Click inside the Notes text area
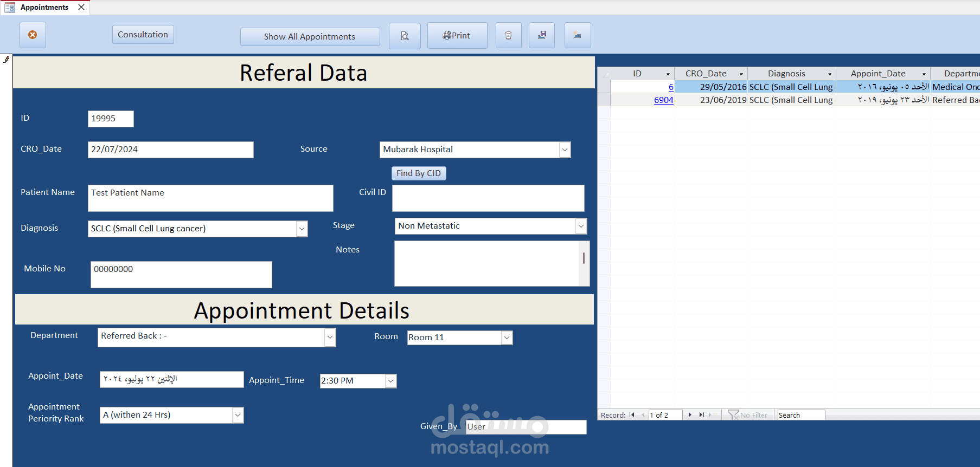The width and height of the screenshot is (980, 467). point(486,264)
